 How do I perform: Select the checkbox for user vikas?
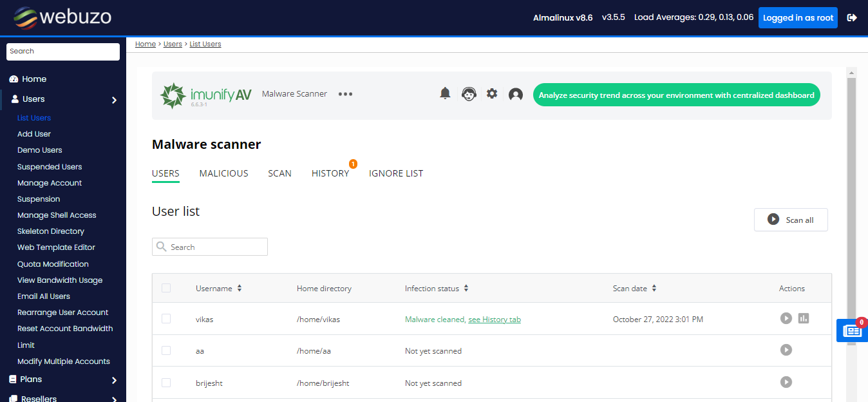(166, 318)
